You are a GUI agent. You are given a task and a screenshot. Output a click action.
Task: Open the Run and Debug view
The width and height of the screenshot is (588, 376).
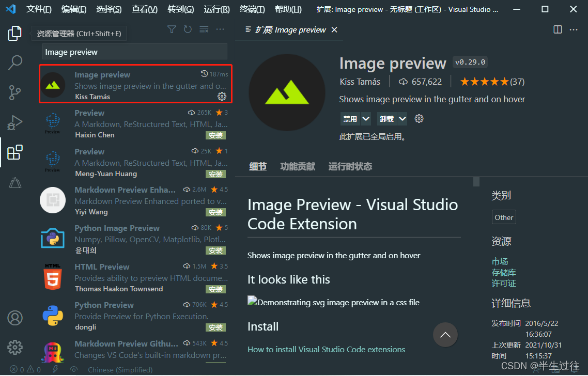click(x=14, y=122)
